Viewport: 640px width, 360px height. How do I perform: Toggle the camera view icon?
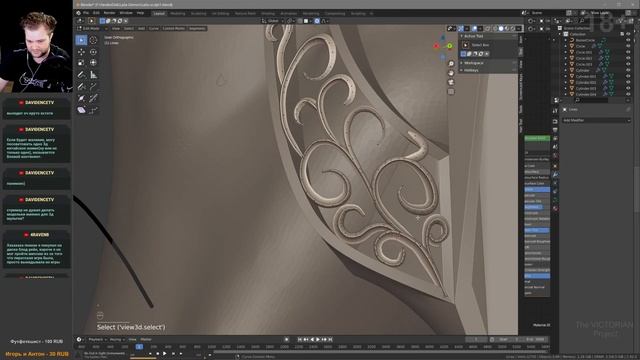coord(451,82)
